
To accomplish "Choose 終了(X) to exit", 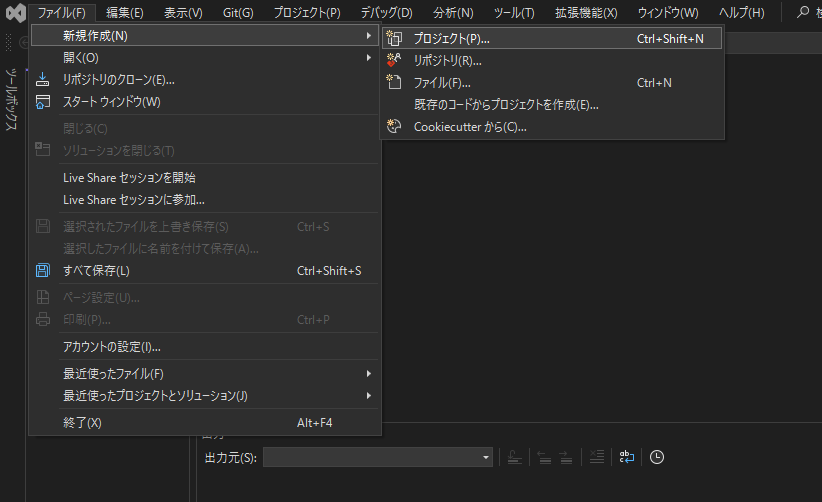I will point(204,422).
